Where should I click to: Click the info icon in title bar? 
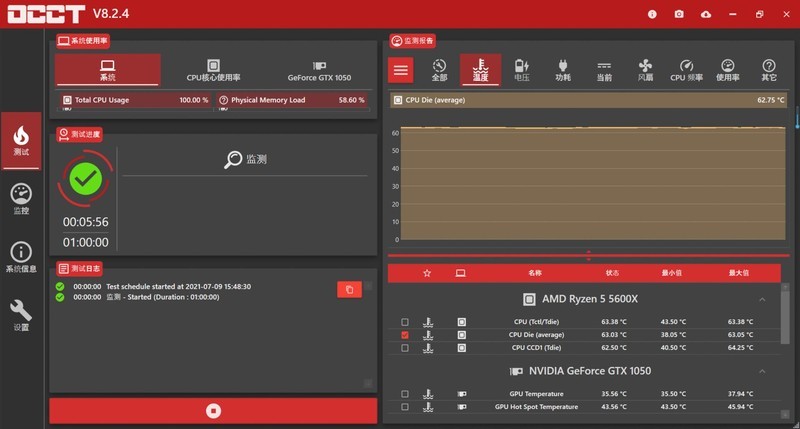click(x=652, y=14)
